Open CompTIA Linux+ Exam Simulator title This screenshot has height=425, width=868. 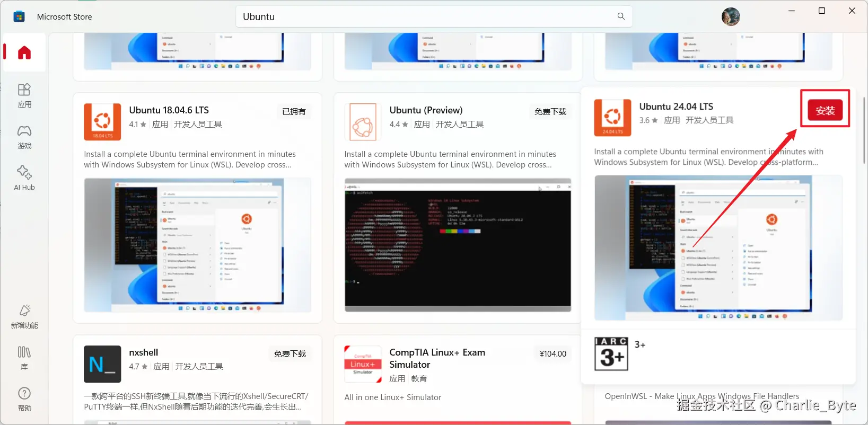[437, 359]
